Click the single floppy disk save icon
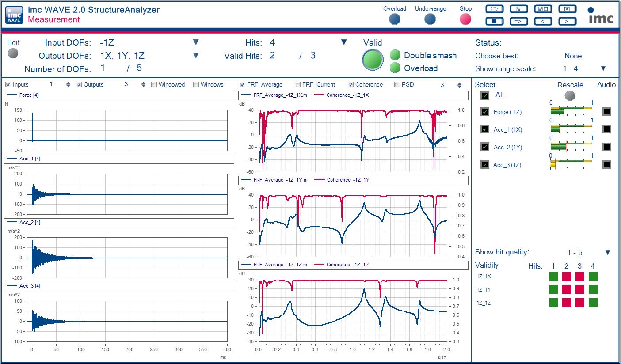 pyautogui.click(x=518, y=9)
